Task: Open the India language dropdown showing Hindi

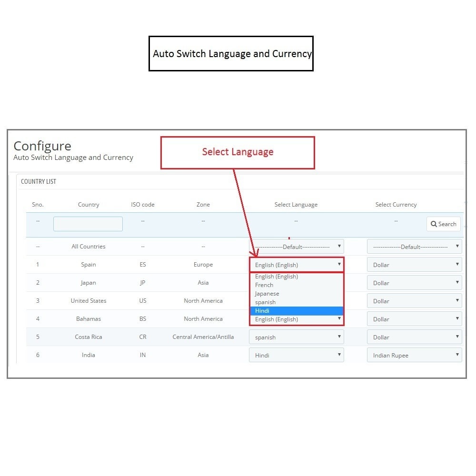Action: [x=296, y=355]
